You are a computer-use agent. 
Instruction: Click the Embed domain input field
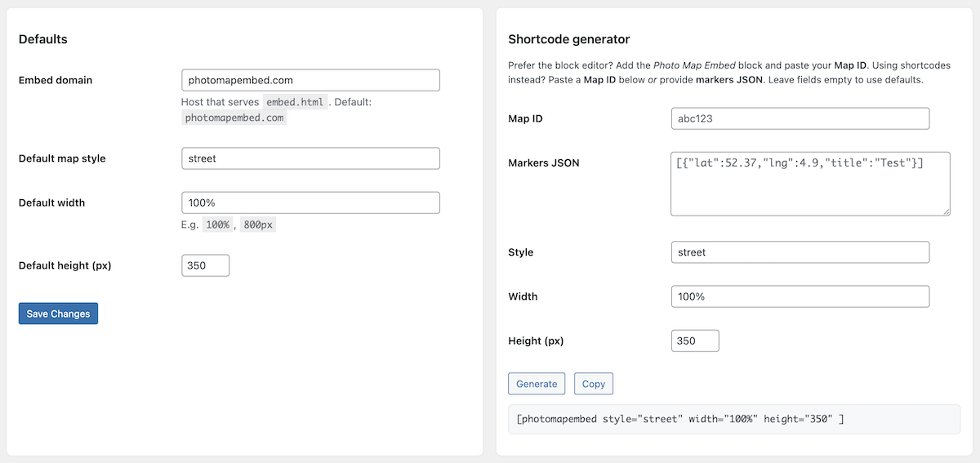pos(310,80)
